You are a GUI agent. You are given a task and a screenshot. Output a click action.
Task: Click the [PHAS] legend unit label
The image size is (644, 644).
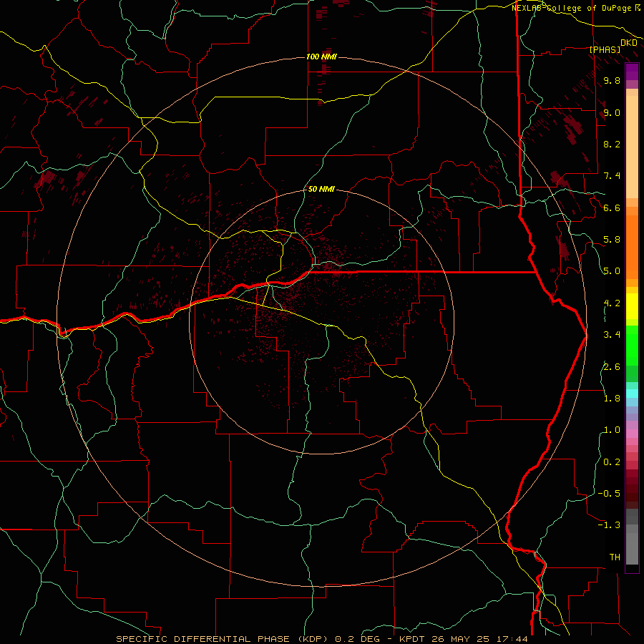pyautogui.click(x=605, y=49)
